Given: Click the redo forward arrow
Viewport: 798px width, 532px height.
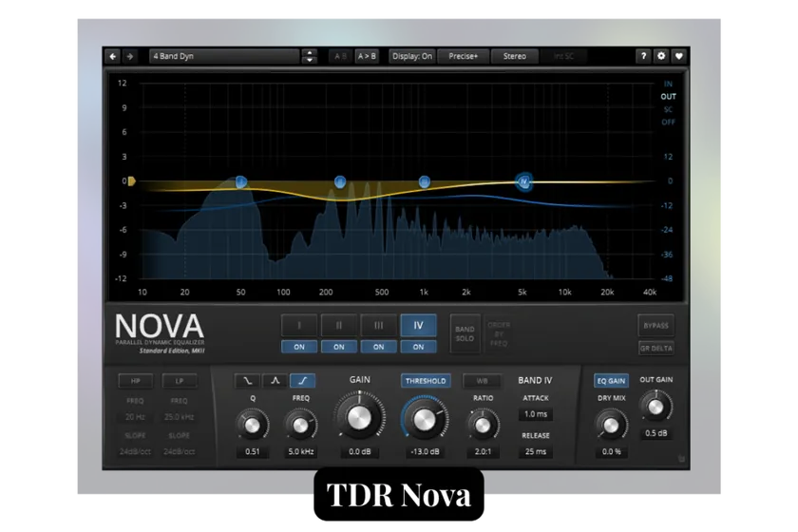Looking at the screenshot, I should tap(130, 56).
